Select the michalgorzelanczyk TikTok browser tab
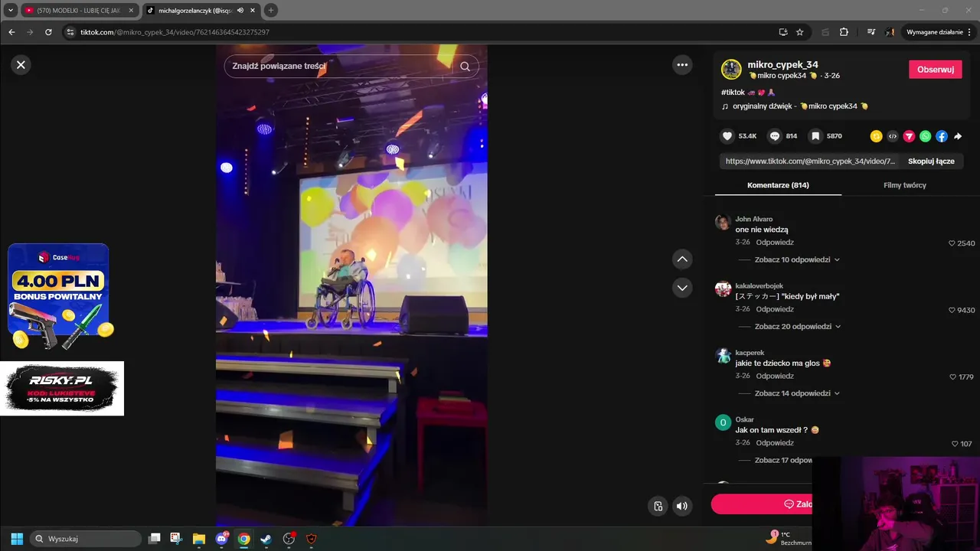This screenshot has width=980, height=551. (194, 11)
